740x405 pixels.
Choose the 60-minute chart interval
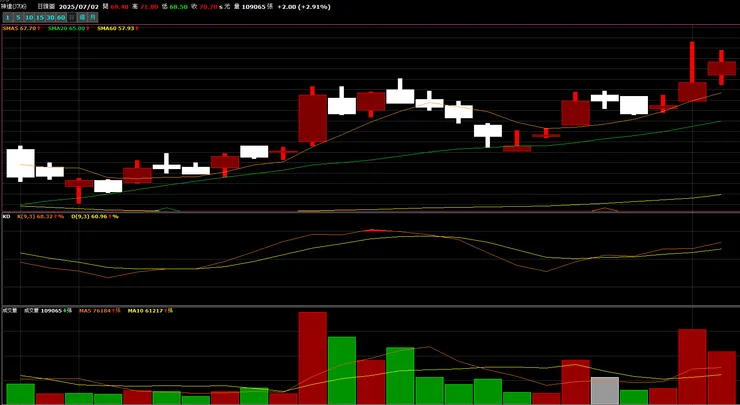point(61,17)
